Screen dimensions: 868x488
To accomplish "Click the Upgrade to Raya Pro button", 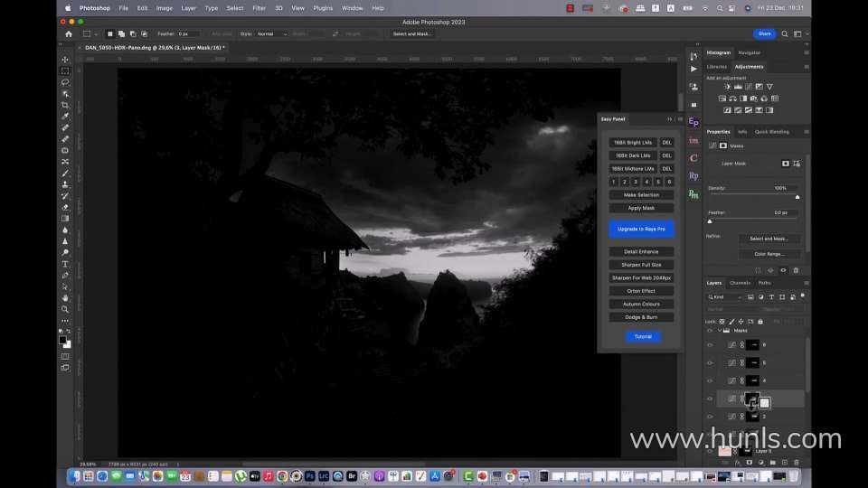I will point(641,230).
